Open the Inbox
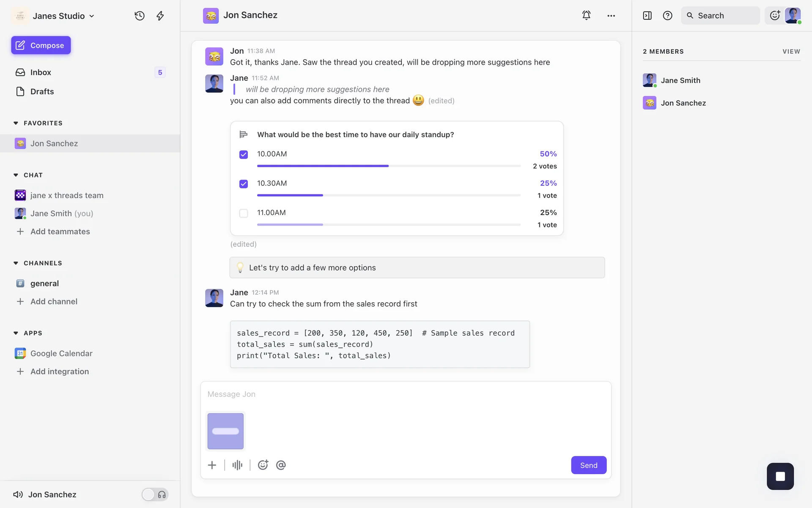 [x=41, y=72]
